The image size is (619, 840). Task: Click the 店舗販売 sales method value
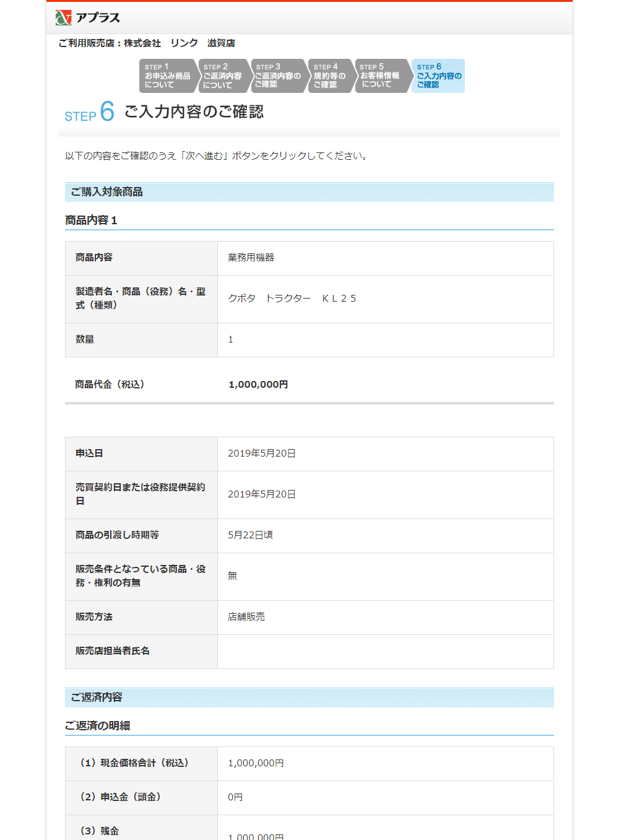pos(246,617)
